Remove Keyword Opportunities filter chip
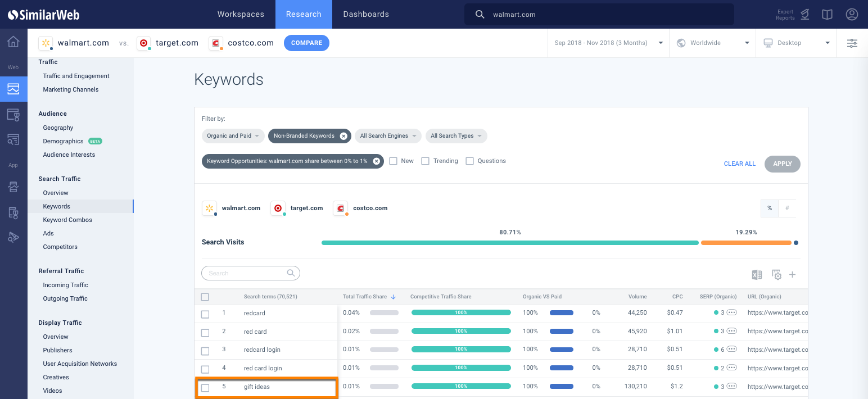The height and width of the screenshot is (399, 868). coord(377,161)
